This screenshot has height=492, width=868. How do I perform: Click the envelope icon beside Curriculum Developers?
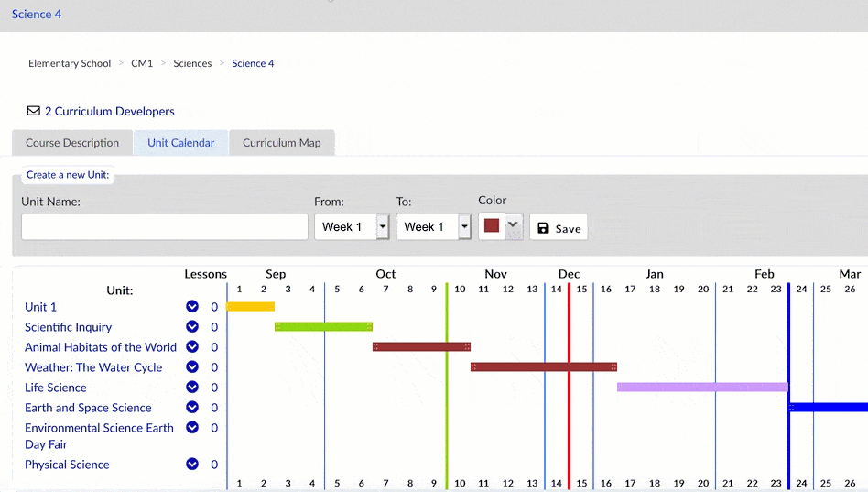click(34, 111)
